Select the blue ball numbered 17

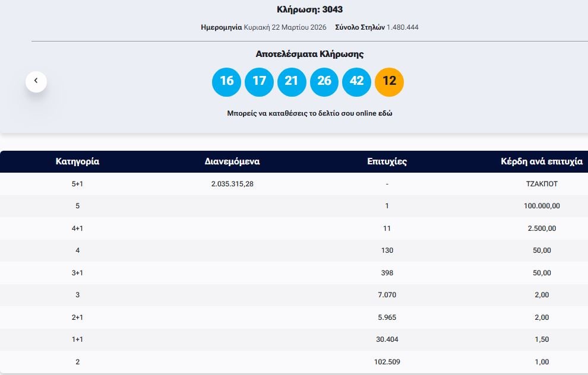pyautogui.click(x=259, y=81)
